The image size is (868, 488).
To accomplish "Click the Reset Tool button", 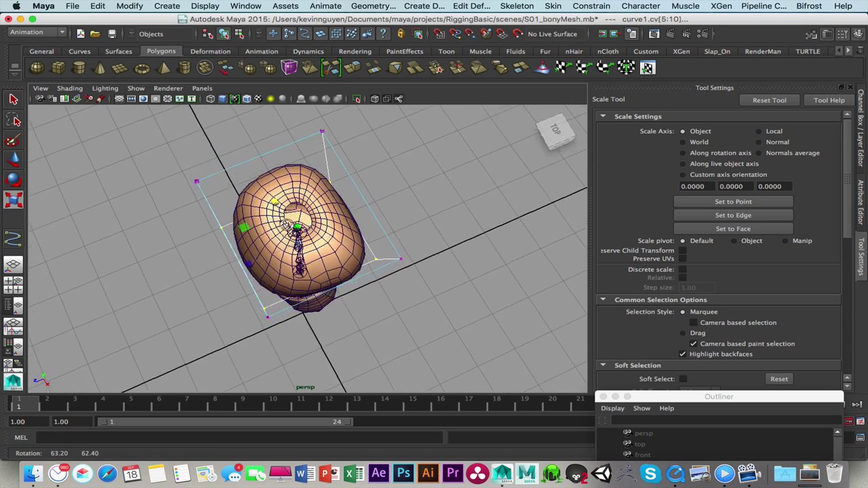I will pos(769,100).
